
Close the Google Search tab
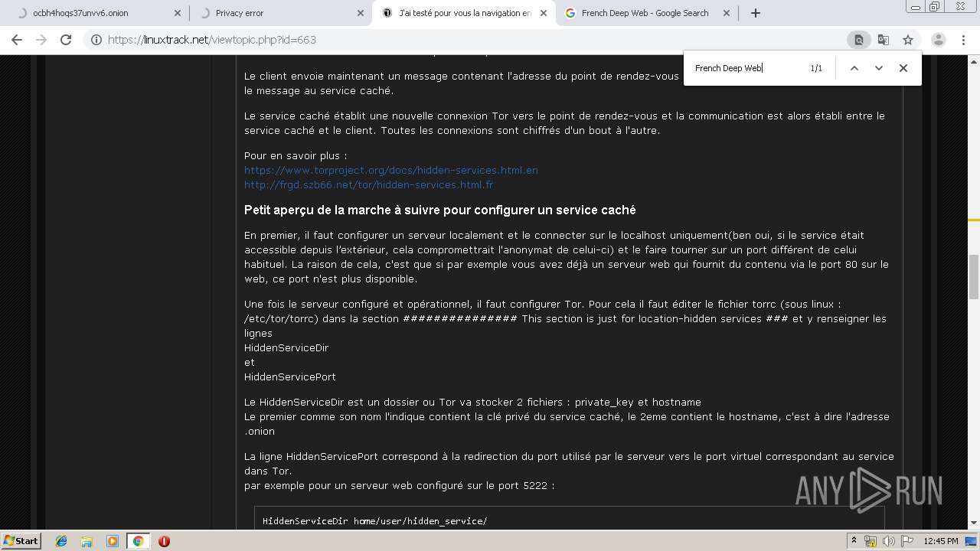[x=727, y=13]
